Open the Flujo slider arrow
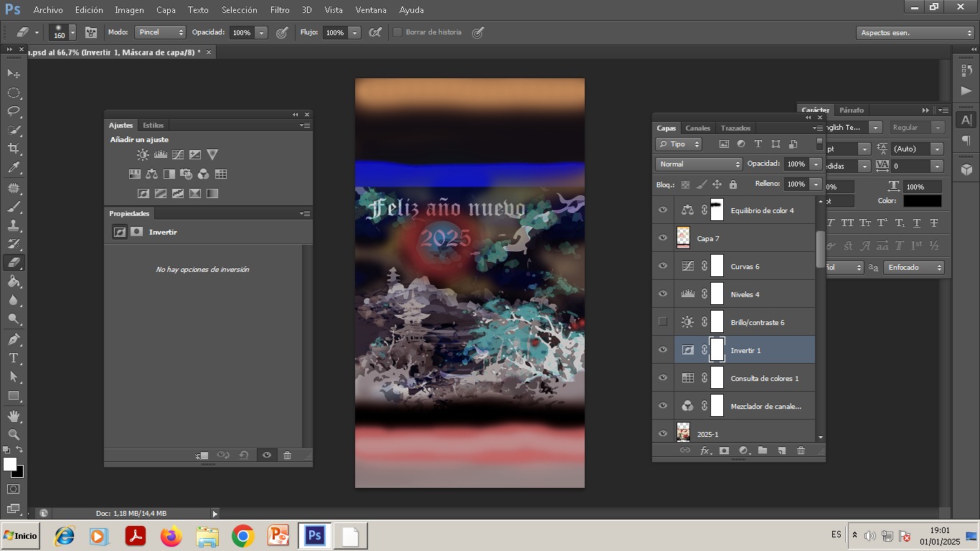980x551 pixels. (x=354, y=32)
